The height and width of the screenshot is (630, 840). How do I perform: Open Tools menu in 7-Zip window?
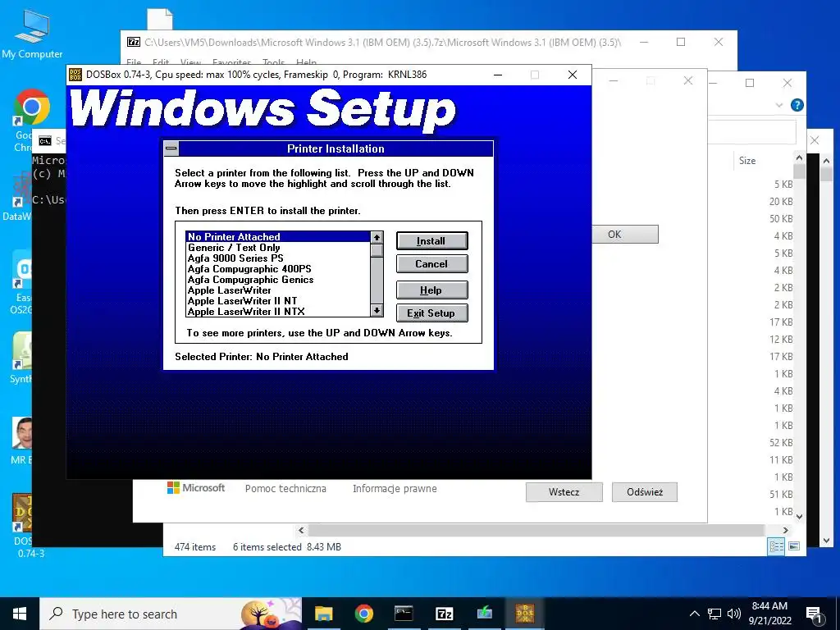(x=274, y=62)
